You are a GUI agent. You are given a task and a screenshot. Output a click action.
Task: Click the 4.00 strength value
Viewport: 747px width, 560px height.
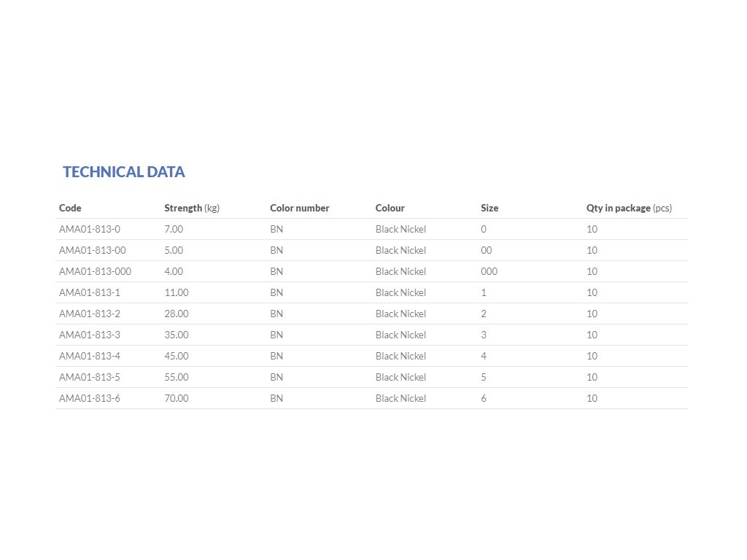174,271
